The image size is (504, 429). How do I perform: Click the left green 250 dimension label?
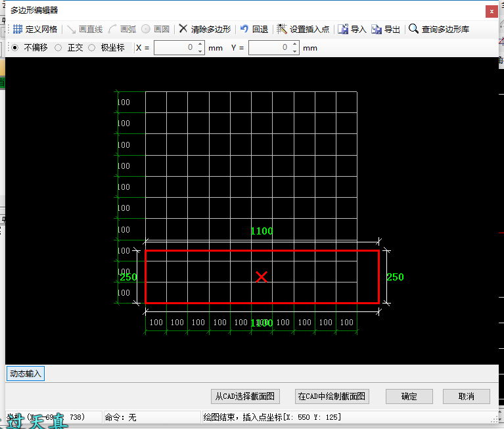click(x=128, y=277)
